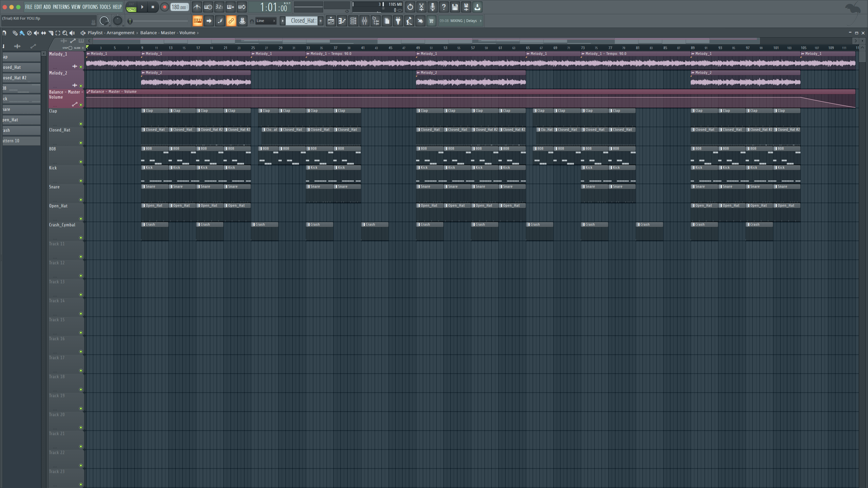Open the tempo tapper icon
The width and height of the screenshot is (868, 488).
click(409, 21)
